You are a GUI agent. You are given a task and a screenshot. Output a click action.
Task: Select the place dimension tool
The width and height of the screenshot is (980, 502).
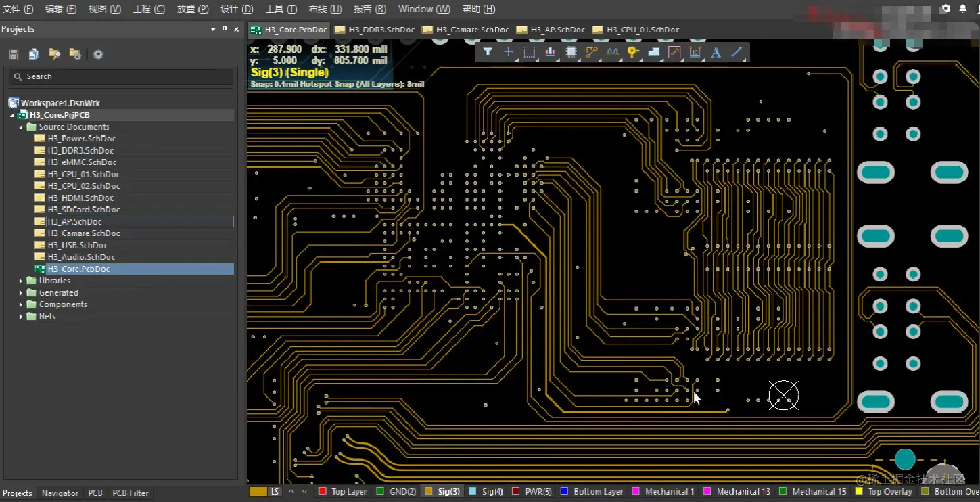point(695,52)
